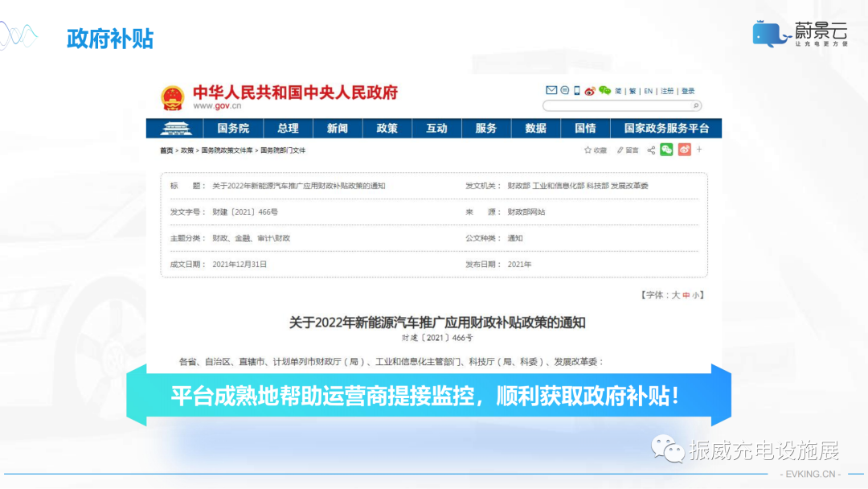Open the 政策 navigation menu

point(387,128)
